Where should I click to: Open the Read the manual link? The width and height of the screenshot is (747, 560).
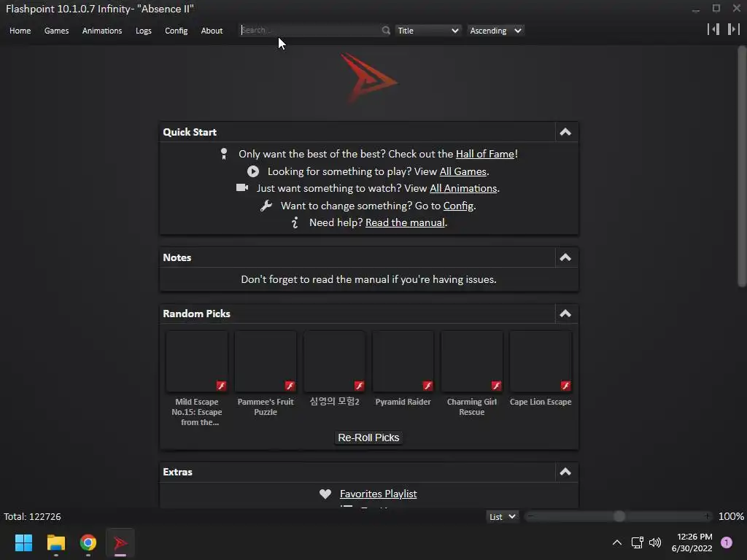coord(405,222)
